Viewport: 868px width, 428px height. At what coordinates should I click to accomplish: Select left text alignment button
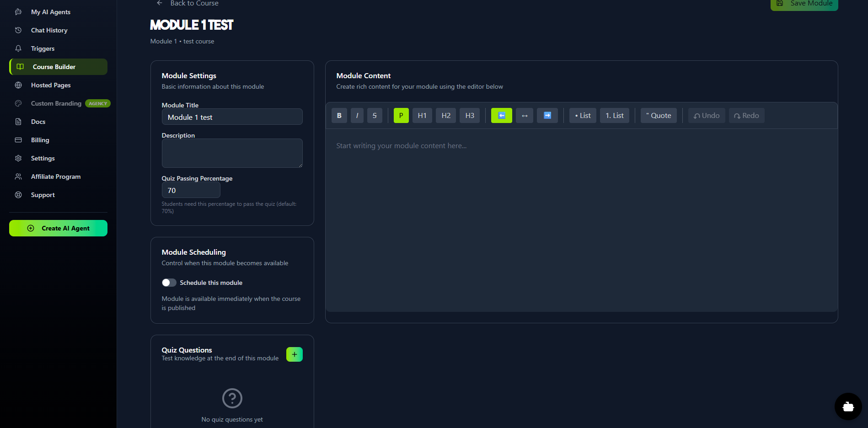(501, 116)
